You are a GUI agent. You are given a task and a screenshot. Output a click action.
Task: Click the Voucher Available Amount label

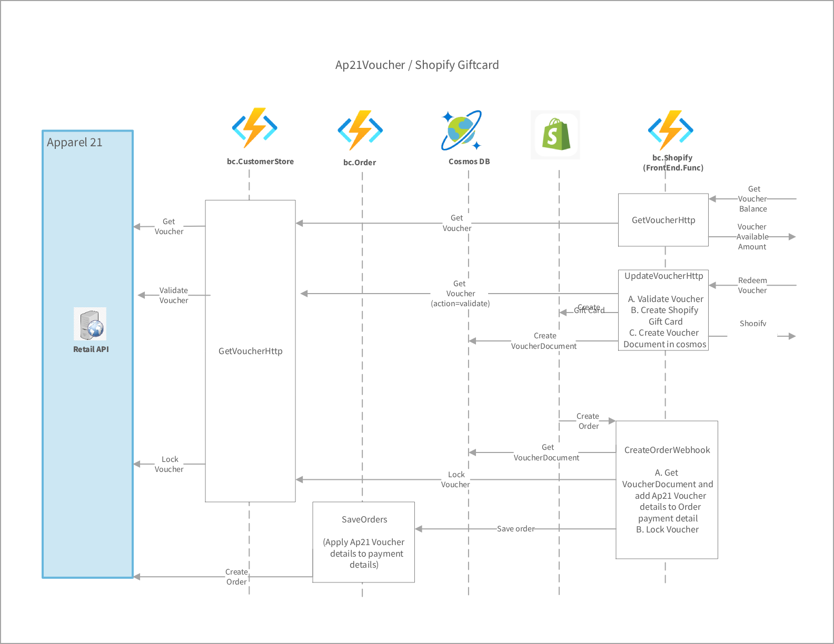tap(752, 237)
